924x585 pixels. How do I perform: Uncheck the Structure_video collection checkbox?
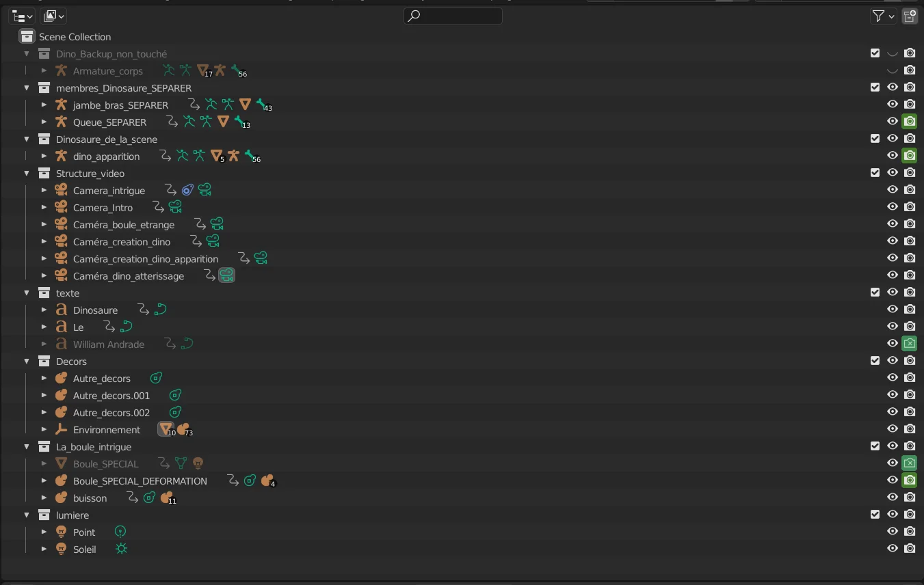point(875,173)
